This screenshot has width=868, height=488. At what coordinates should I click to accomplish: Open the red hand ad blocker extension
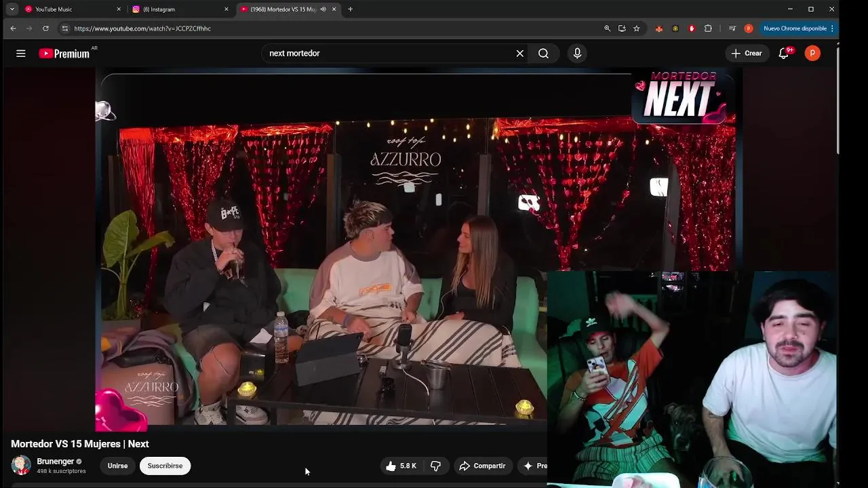[692, 28]
